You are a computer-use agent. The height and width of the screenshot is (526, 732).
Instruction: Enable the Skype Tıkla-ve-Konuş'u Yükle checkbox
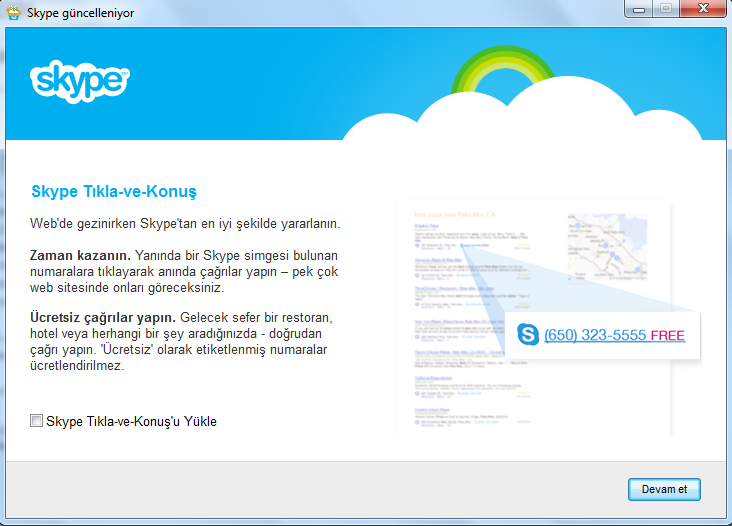(x=36, y=421)
